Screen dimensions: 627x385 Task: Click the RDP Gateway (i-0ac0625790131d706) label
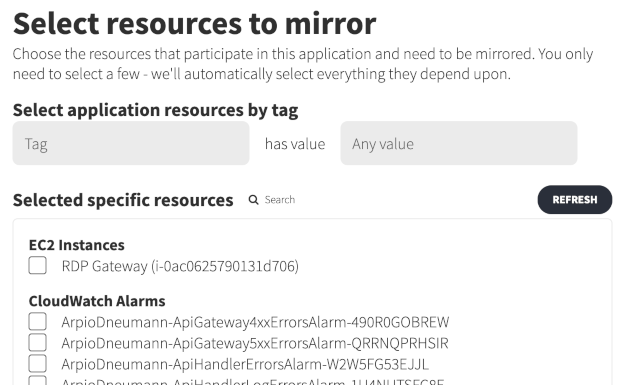point(180,266)
